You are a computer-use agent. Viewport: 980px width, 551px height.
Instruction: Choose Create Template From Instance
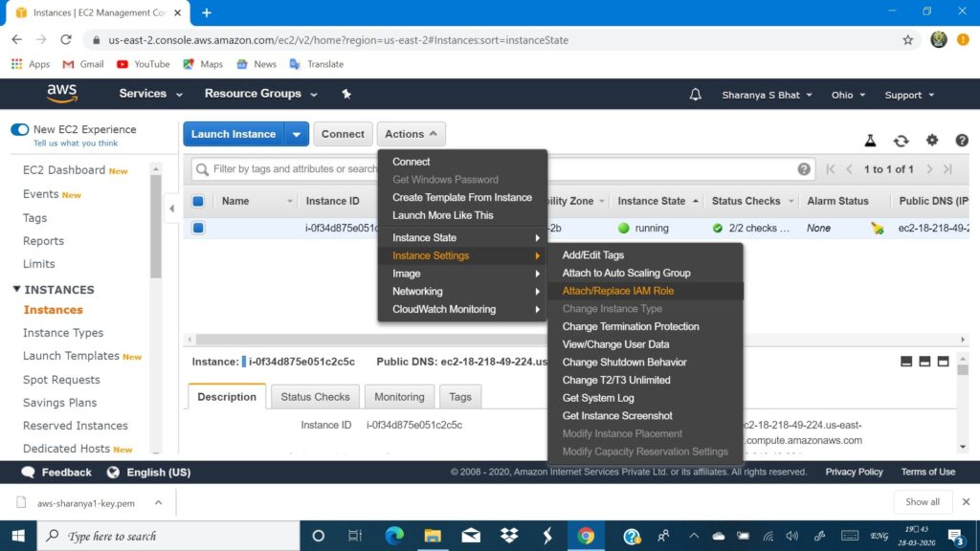coord(462,197)
